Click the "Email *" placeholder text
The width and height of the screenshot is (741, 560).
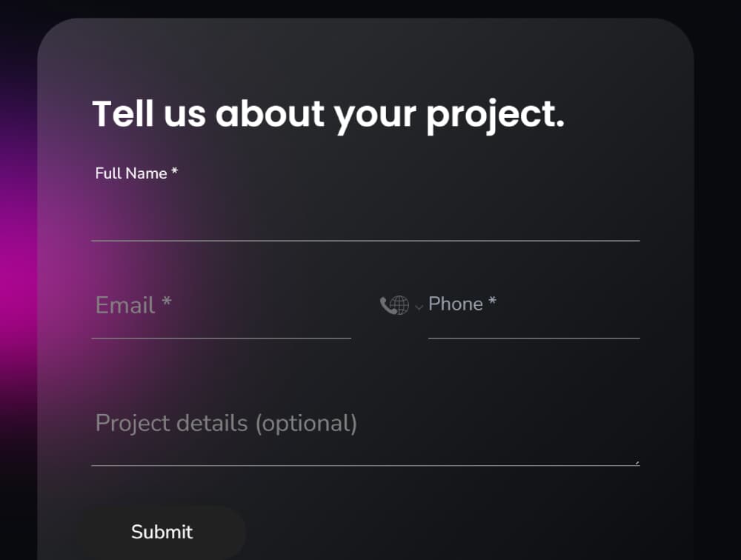click(x=133, y=304)
